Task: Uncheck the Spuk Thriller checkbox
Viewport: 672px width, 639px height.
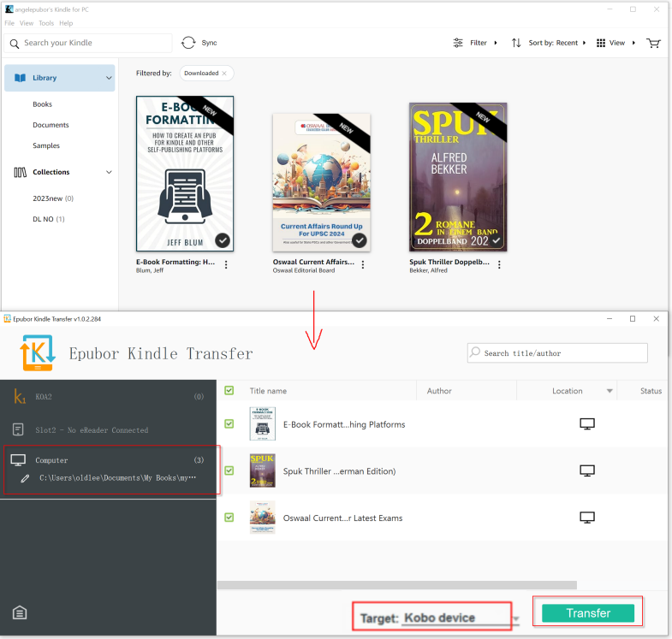Action: coord(229,470)
